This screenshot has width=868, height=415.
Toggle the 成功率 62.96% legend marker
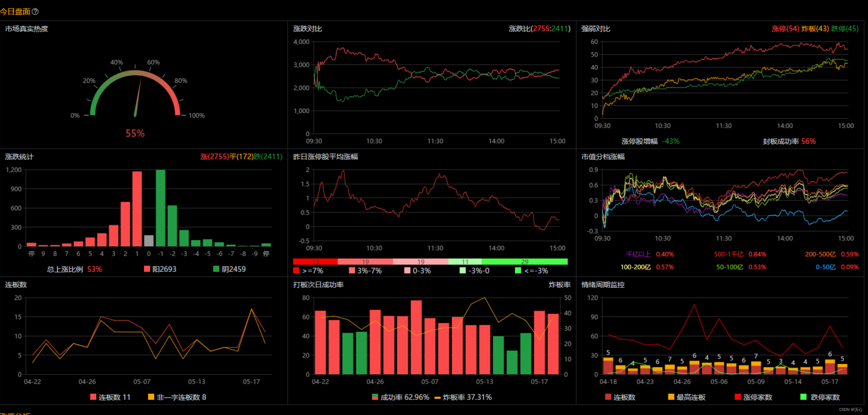tap(375, 397)
